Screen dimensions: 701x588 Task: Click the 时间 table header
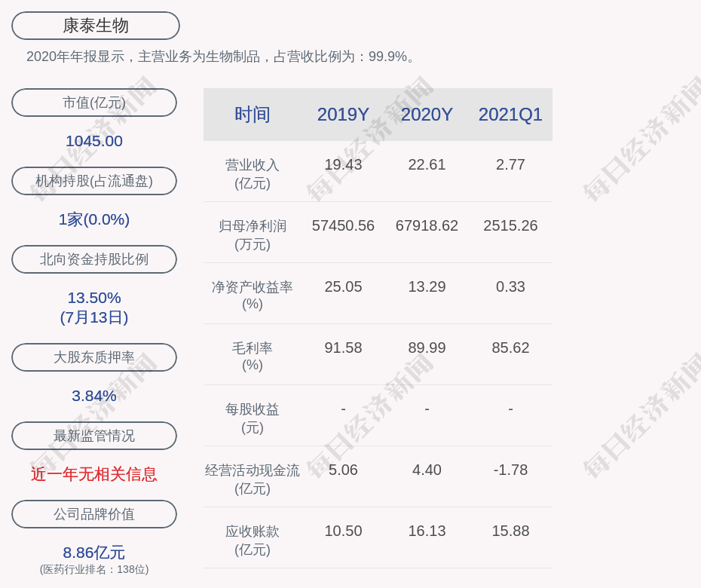[x=253, y=115]
